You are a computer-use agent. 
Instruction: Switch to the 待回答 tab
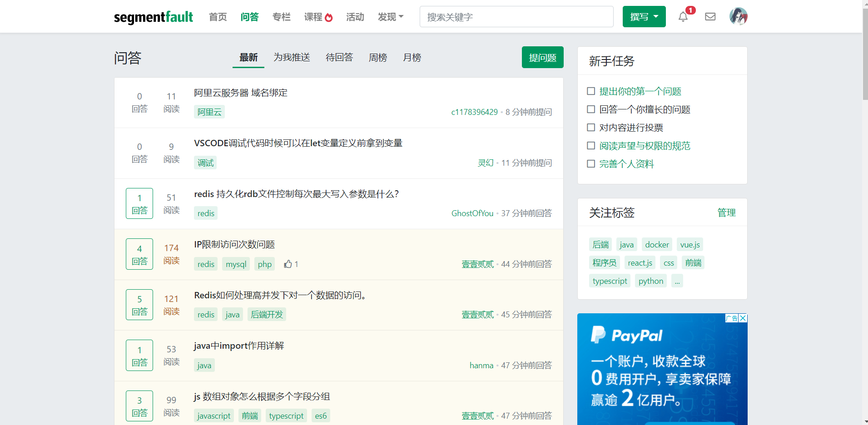click(339, 57)
